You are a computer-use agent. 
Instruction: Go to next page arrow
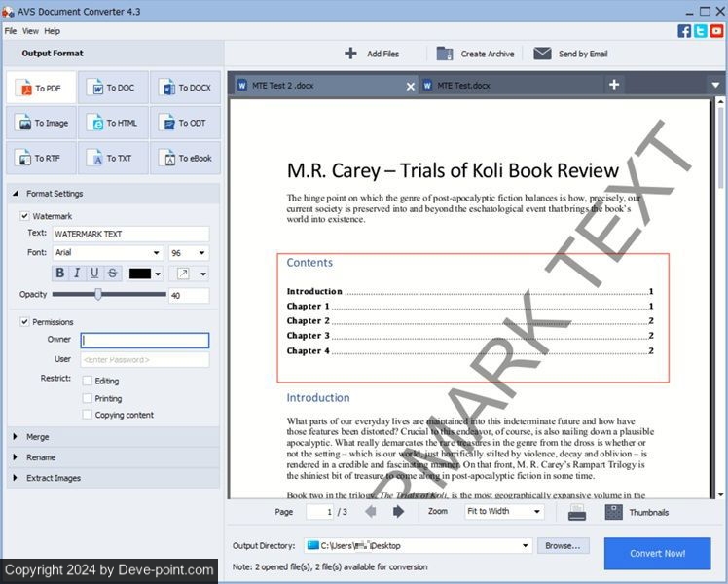pos(399,512)
